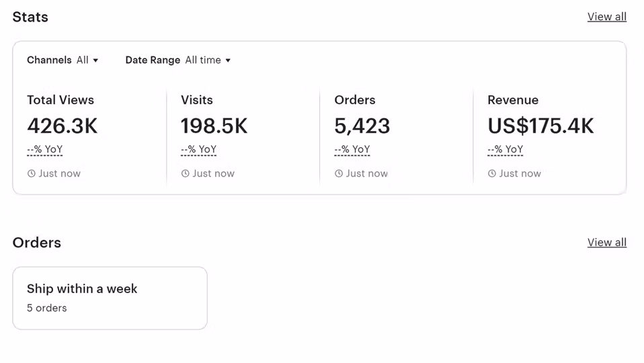Click the arrow next to All time
The image size is (644, 363).
point(228,61)
